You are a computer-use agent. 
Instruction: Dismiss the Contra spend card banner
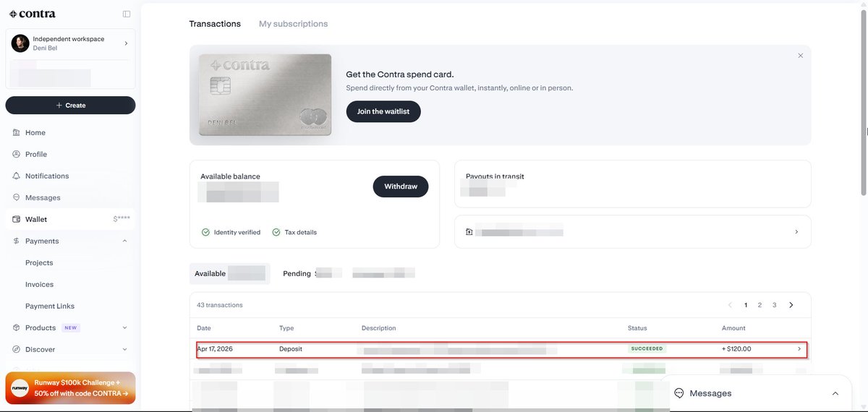click(800, 56)
